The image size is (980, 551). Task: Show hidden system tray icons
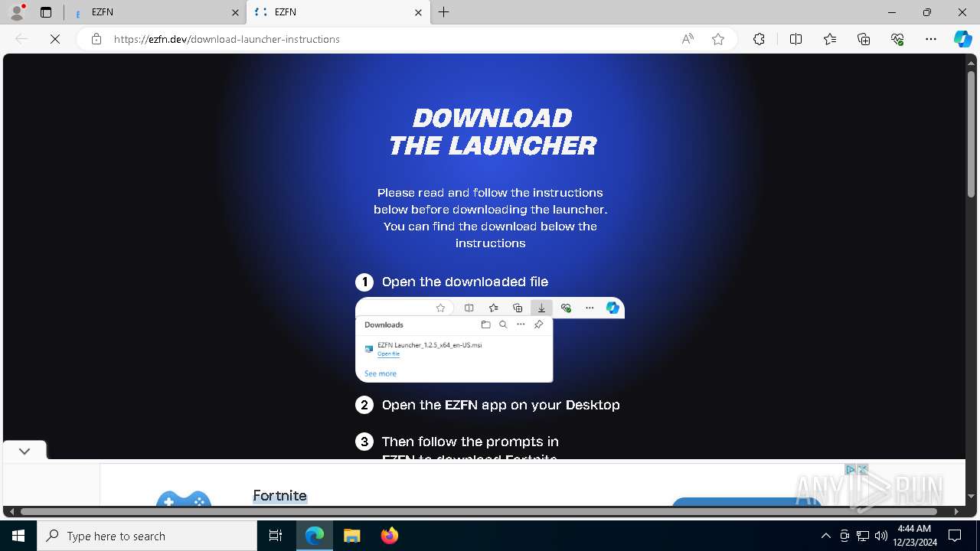[x=825, y=536]
